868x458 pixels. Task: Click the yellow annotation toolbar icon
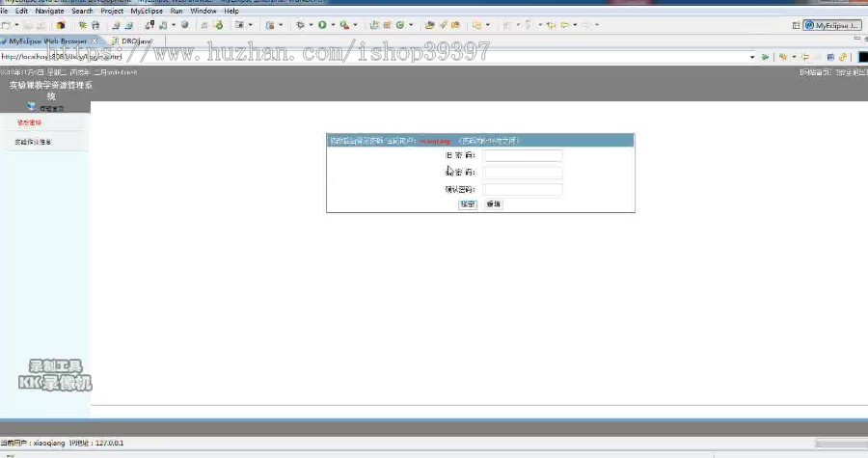click(476, 25)
